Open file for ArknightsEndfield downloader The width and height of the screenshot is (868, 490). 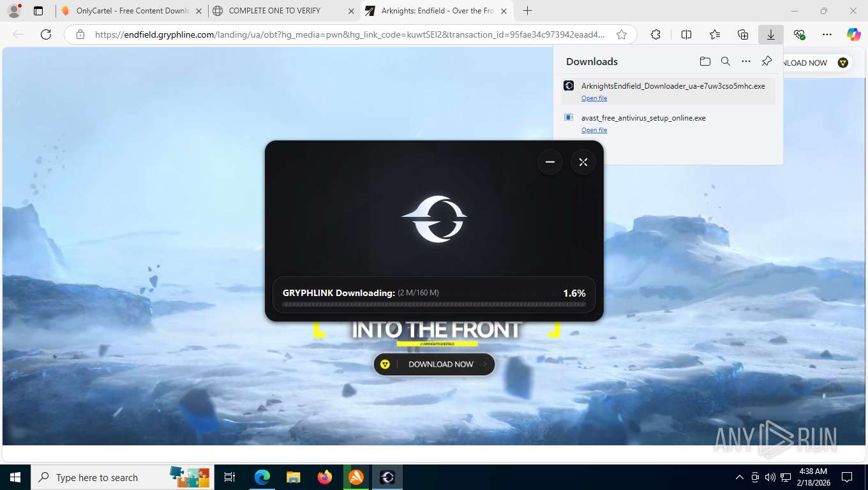pos(594,98)
